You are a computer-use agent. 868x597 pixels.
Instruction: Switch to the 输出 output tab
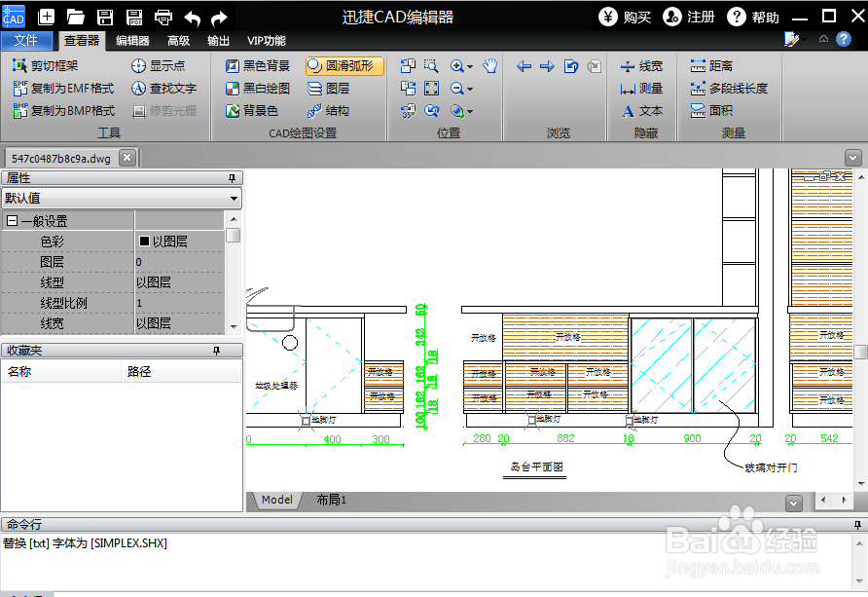[218, 41]
